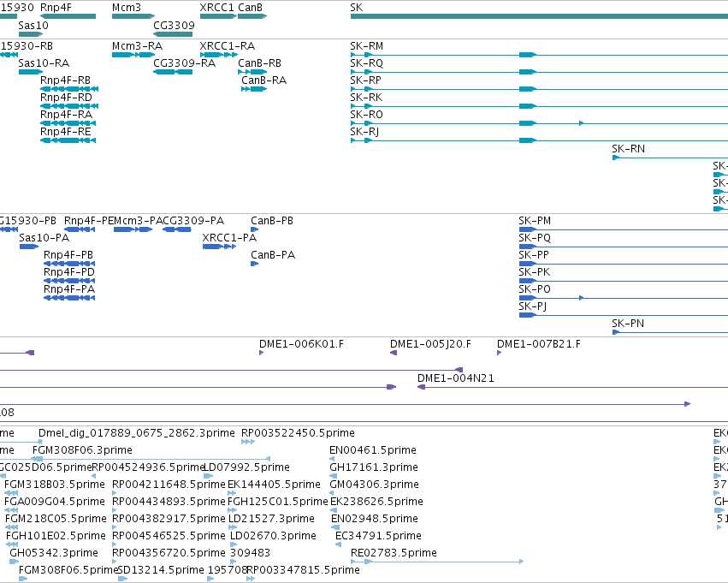Select protein SK-PP

point(623,264)
